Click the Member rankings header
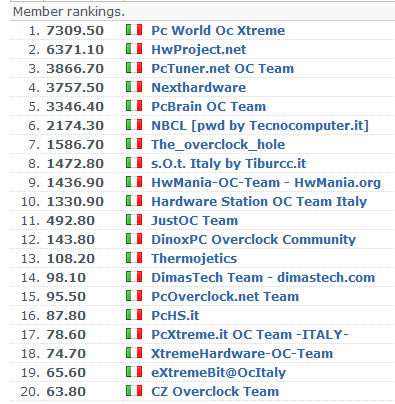The height and width of the screenshot is (404, 395). pyautogui.click(x=69, y=12)
